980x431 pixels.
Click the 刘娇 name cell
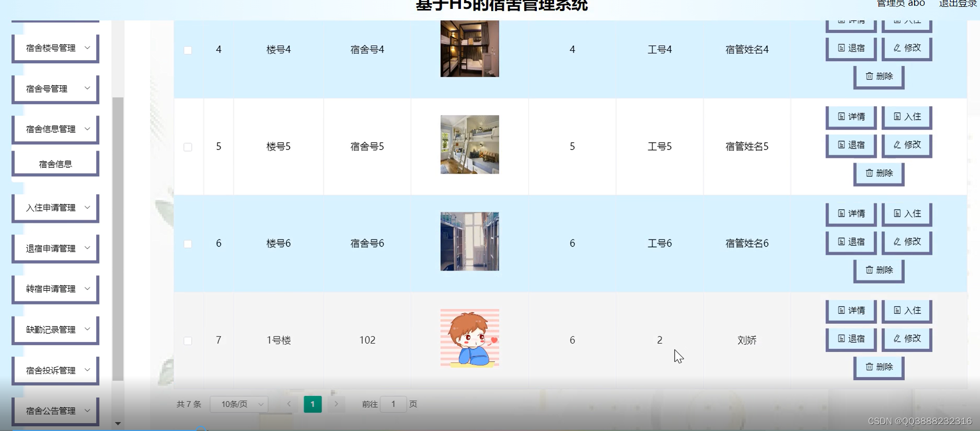pos(747,340)
